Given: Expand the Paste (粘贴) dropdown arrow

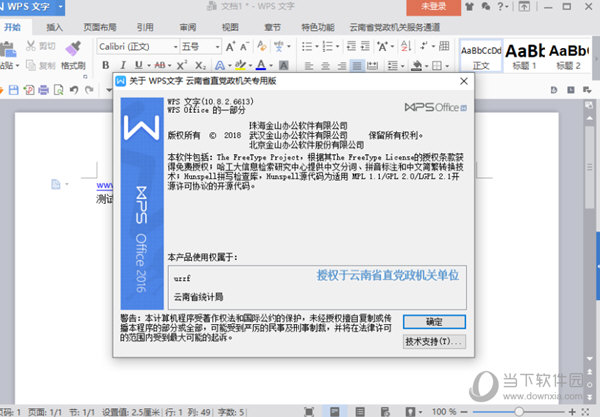Looking at the screenshot, I should [x=17, y=66].
